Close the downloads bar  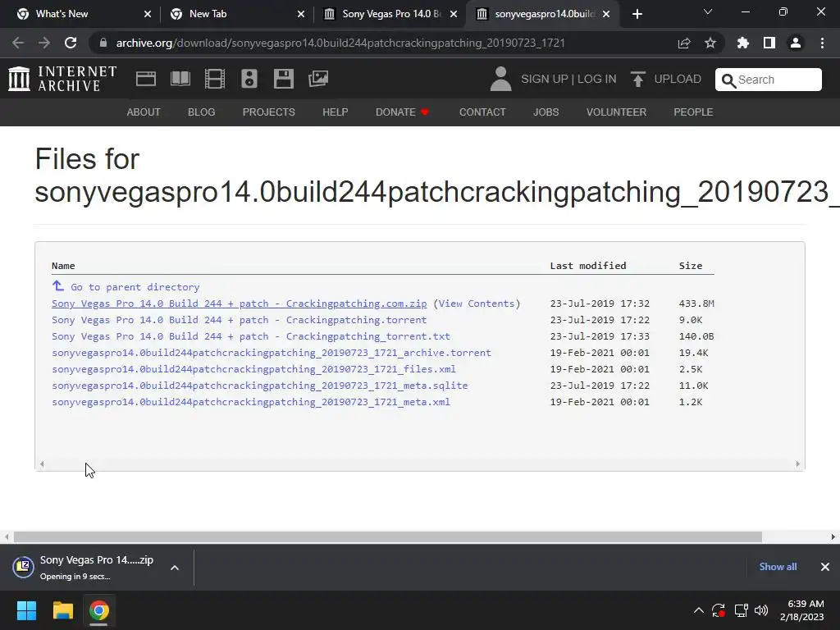coord(825,567)
